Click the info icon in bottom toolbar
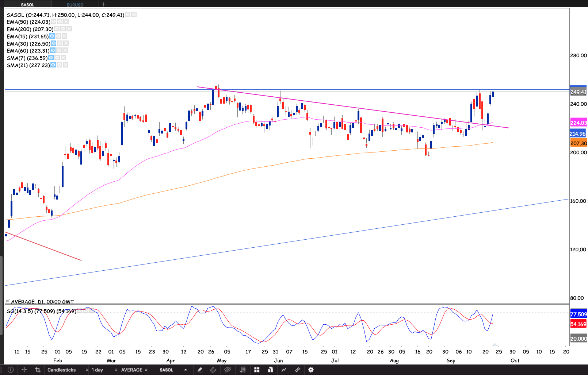This screenshot has height=375, width=588. click(11, 370)
